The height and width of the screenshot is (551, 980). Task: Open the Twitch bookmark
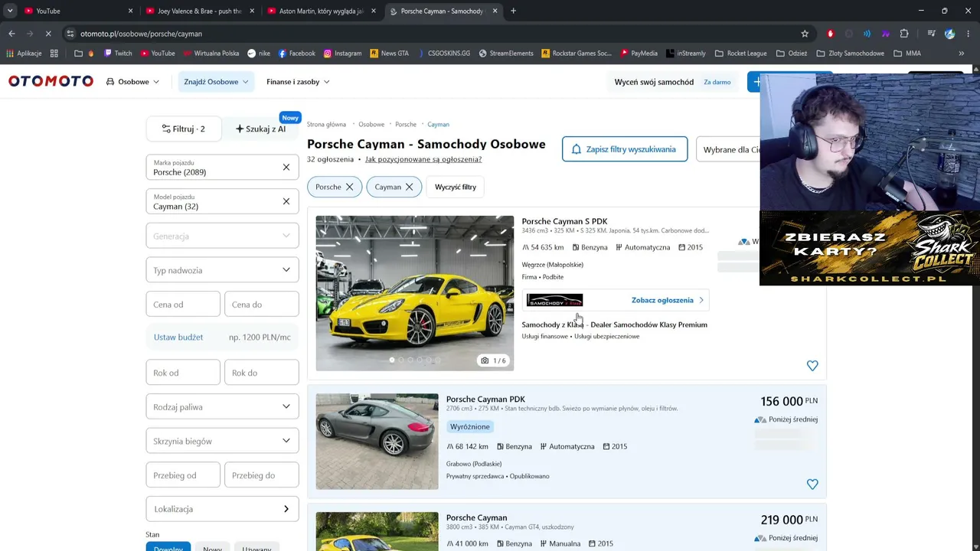click(118, 54)
